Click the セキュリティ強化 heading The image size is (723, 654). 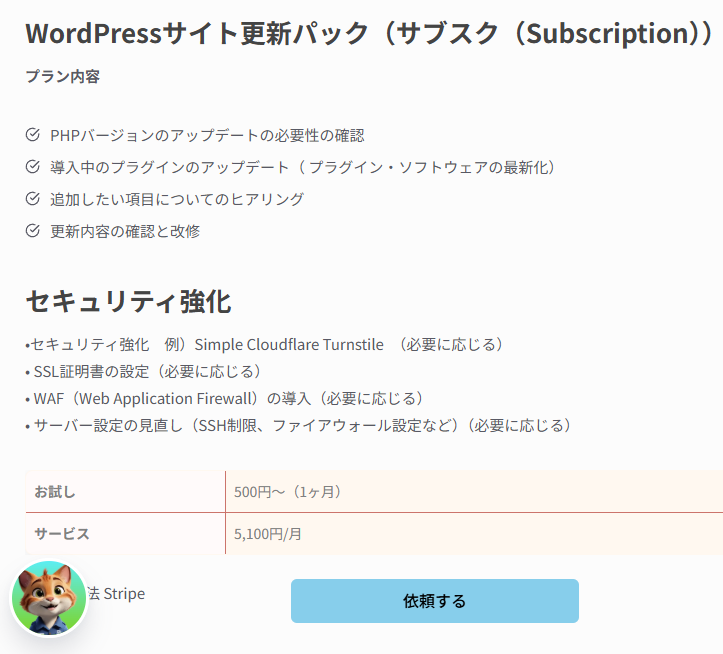(129, 302)
